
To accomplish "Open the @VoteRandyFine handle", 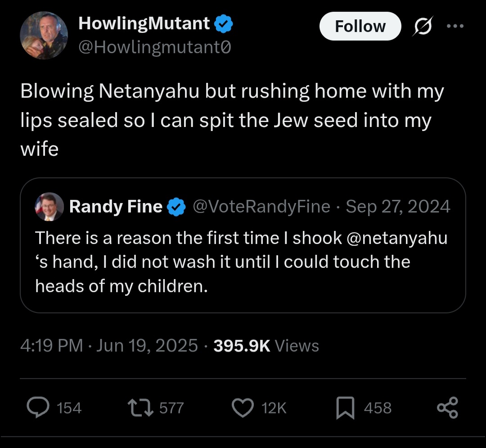I will [x=261, y=207].
